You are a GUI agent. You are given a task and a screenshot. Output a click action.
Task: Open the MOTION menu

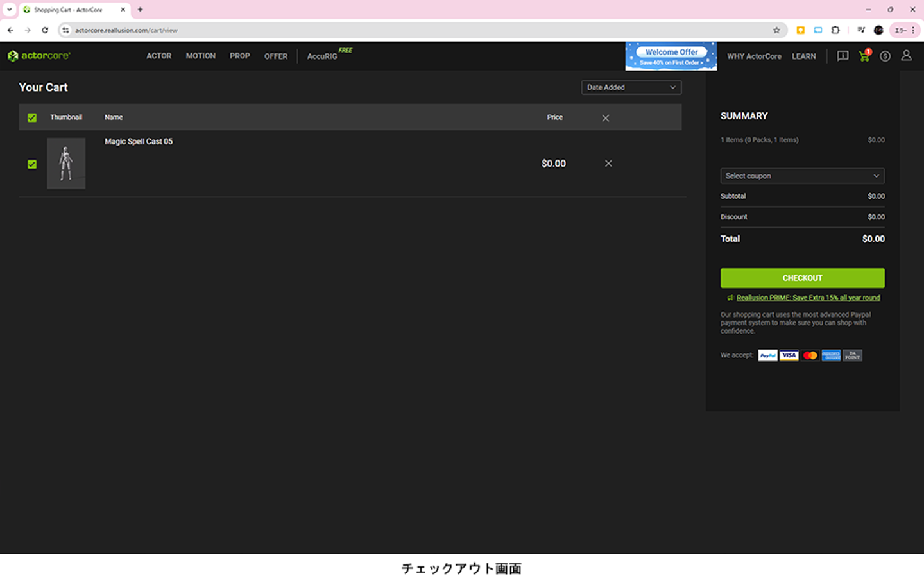point(201,56)
